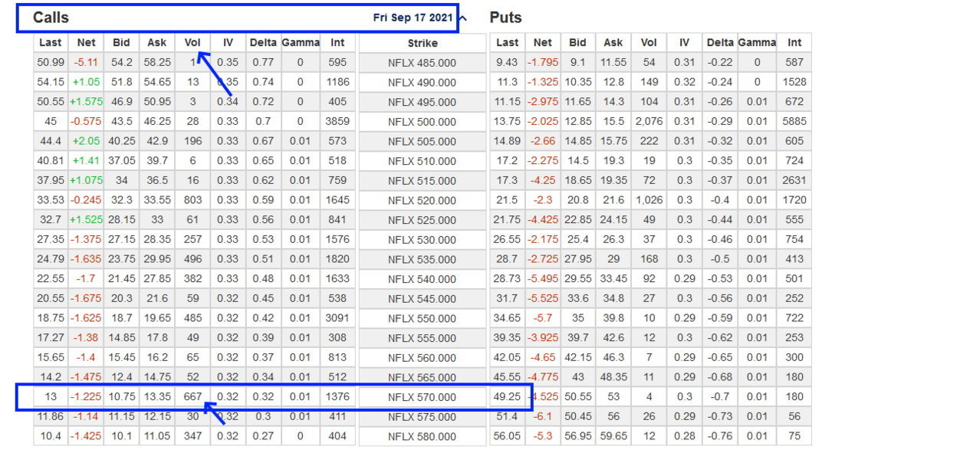The width and height of the screenshot is (980, 463).
Task: Click the Strike column header
Action: pyautogui.click(x=423, y=44)
